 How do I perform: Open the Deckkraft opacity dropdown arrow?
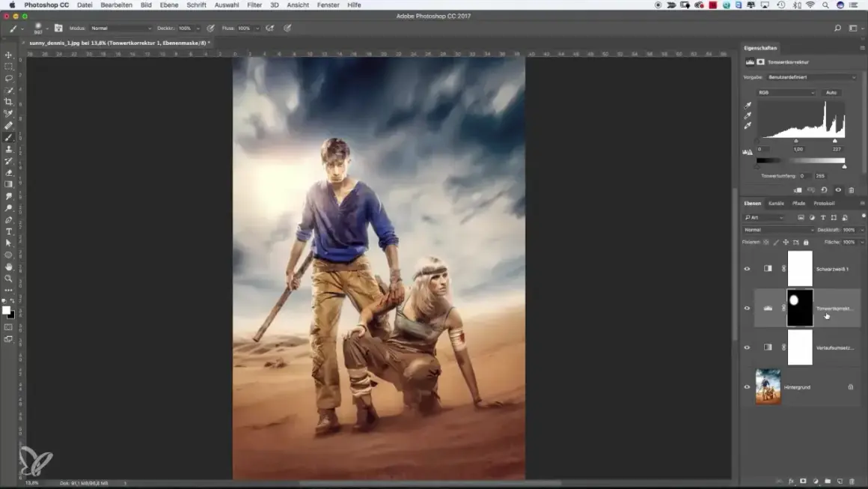point(862,230)
